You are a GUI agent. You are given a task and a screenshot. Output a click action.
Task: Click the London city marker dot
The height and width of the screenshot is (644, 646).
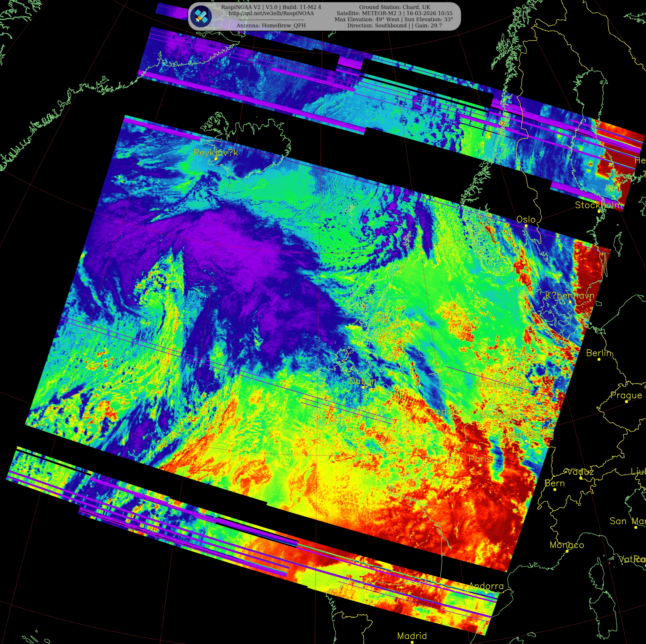pos(441,417)
